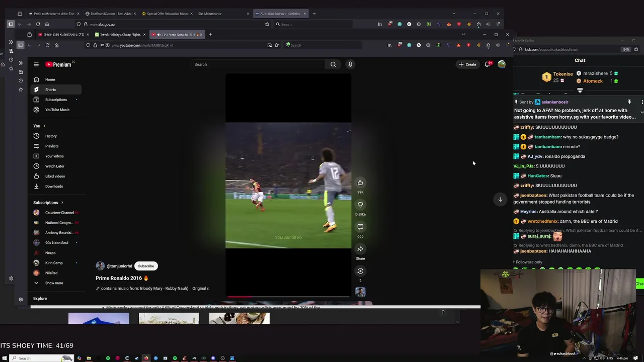Open Your videos in sidebar
The height and width of the screenshot is (362, 644).
point(55,156)
